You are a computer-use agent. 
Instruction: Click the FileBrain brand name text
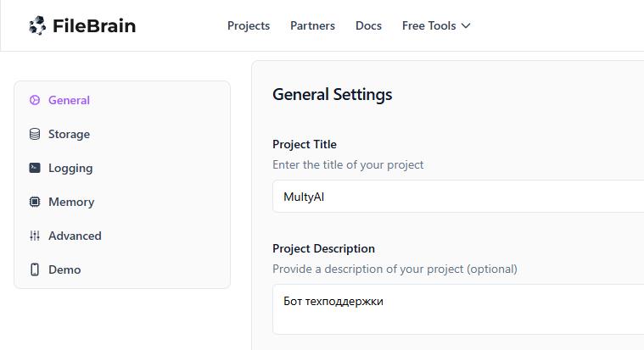pos(94,26)
